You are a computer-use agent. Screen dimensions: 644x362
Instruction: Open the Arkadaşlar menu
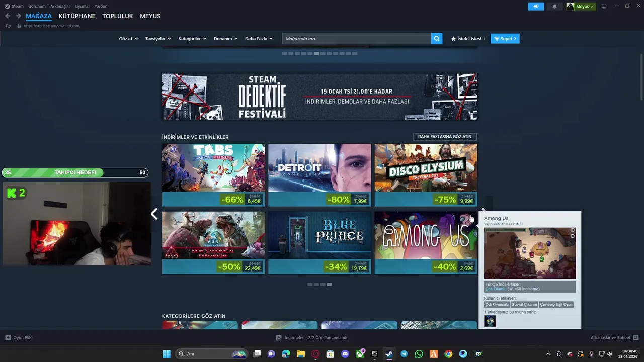(x=60, y=6)
